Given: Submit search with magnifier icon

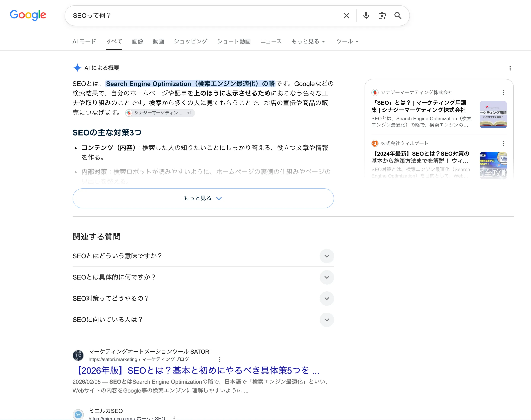Looking at the screenshot, I should [398, 16].
